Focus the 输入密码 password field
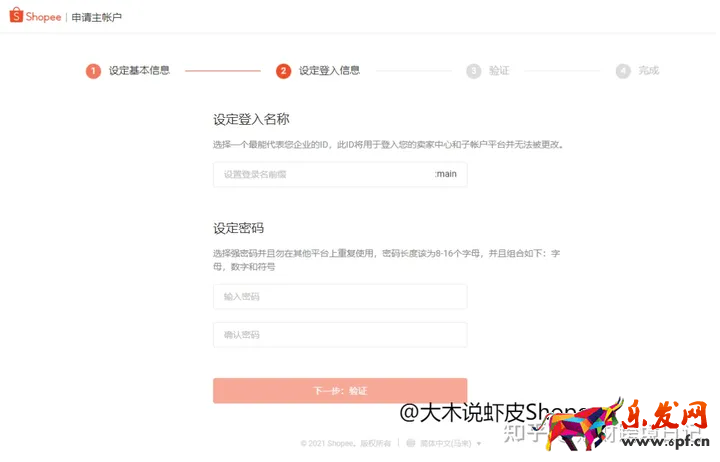The height and width of the screenshot is (462, 720). tap(340, 297)
